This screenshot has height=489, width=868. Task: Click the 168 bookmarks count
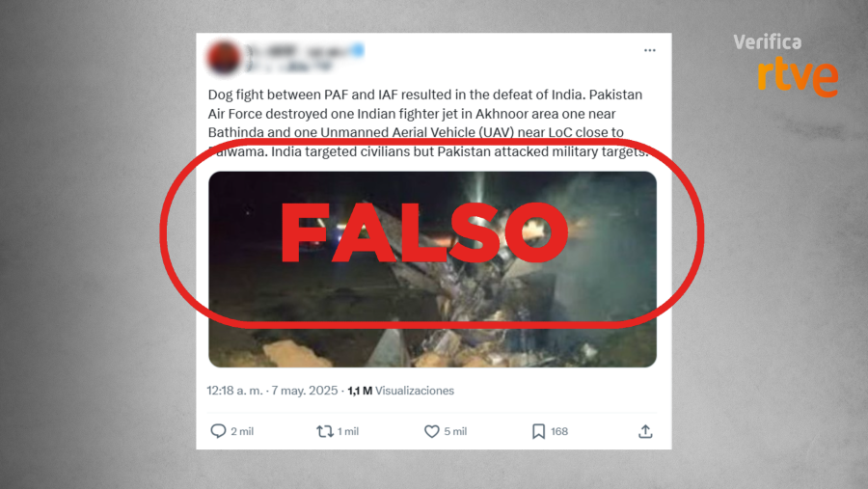[x=559, y=431]
